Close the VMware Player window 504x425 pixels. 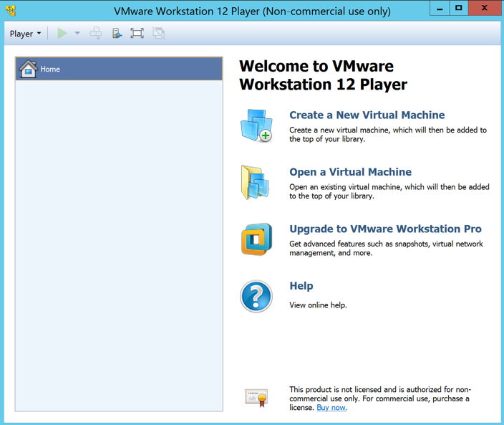coord(485,8)
